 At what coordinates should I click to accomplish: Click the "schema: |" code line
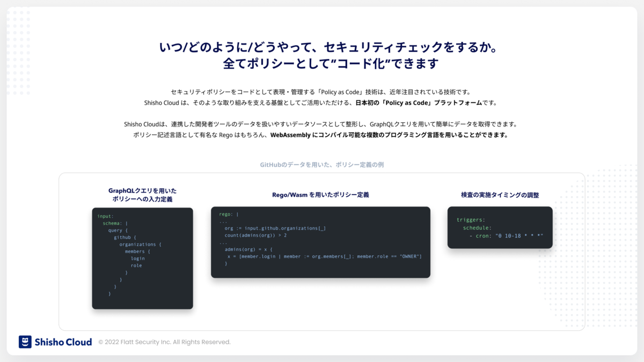(x=115, y=223)
